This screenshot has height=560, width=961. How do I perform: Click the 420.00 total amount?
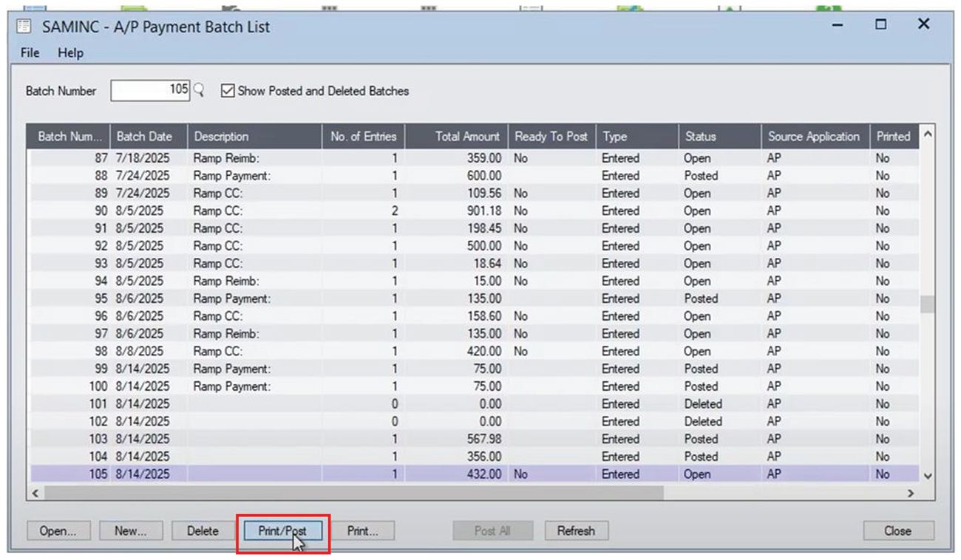point(484,352)
